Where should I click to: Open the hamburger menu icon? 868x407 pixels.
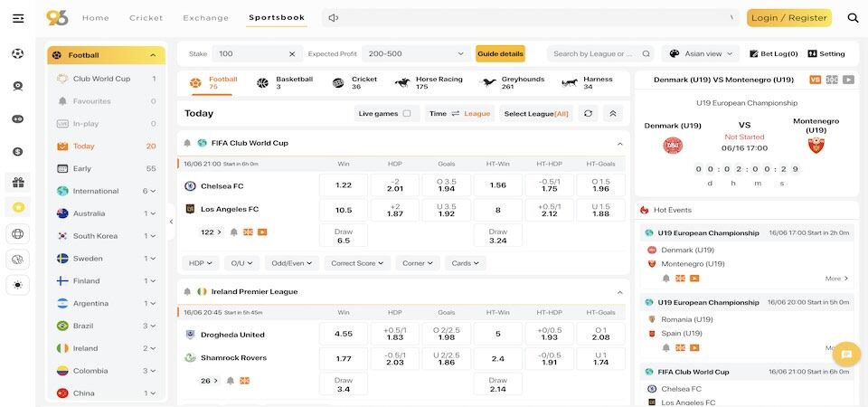[x=18, y=18]
